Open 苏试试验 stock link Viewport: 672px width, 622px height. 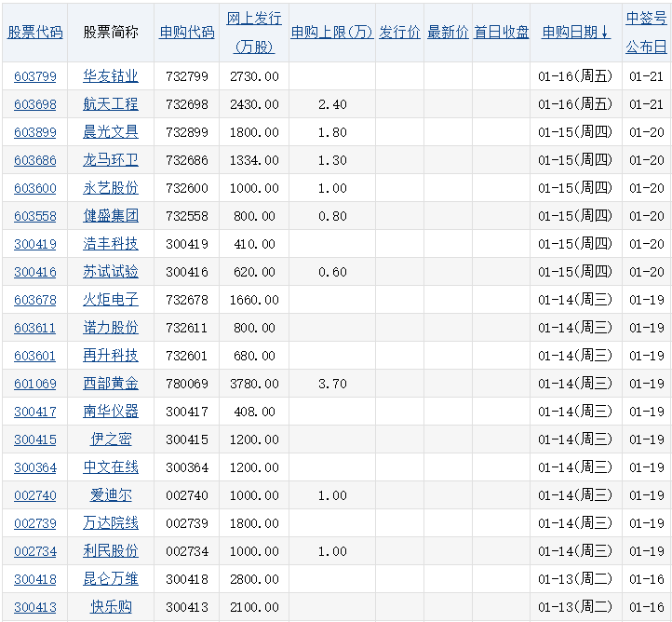pos(111,272)
